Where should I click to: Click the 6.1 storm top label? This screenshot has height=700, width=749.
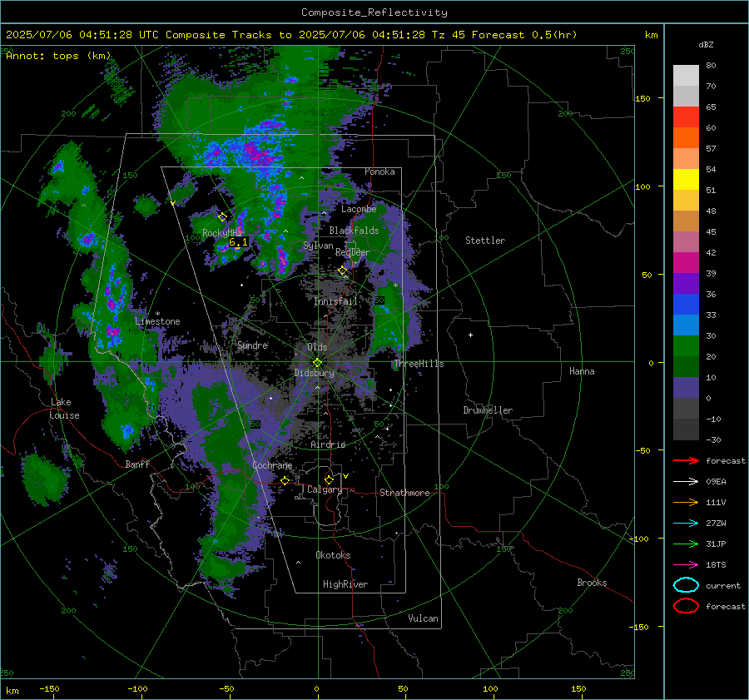238,242
